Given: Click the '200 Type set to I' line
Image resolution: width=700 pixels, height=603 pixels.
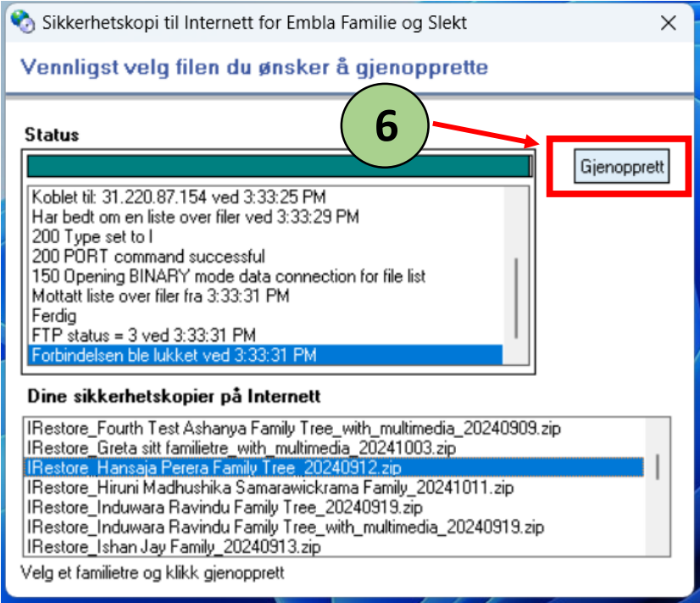Looking at the screenshot, I should [x=93, y=236].
